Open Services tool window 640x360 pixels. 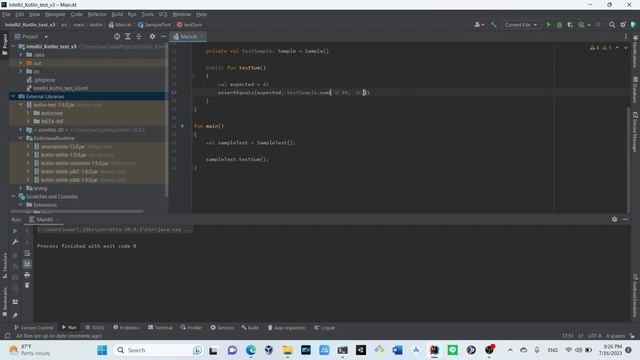pos(222,328)
